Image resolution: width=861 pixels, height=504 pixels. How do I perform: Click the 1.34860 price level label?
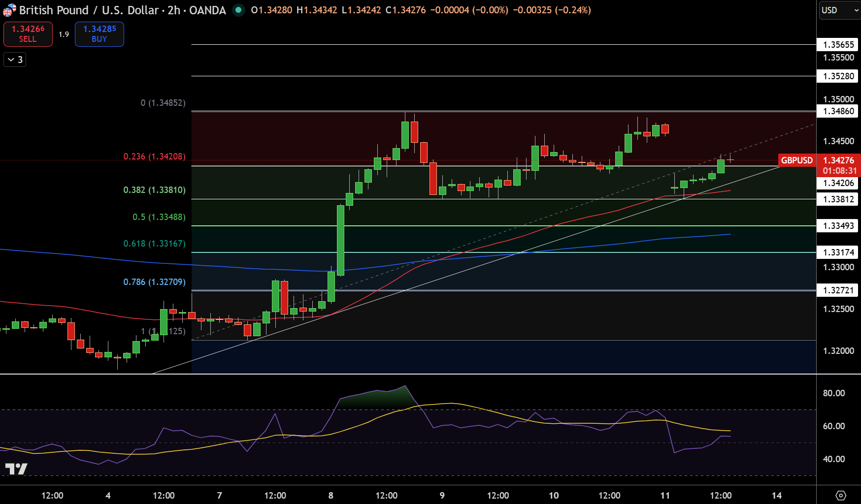click(838, 111)
